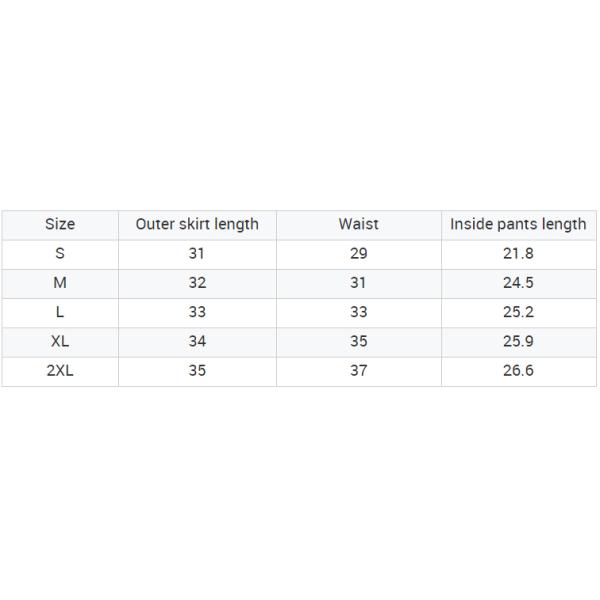Click inside pants length 25.9 cell
Image resolution: width=600 pixels, height=600 pixels.
pyautogui.click(x=518, y=341)
